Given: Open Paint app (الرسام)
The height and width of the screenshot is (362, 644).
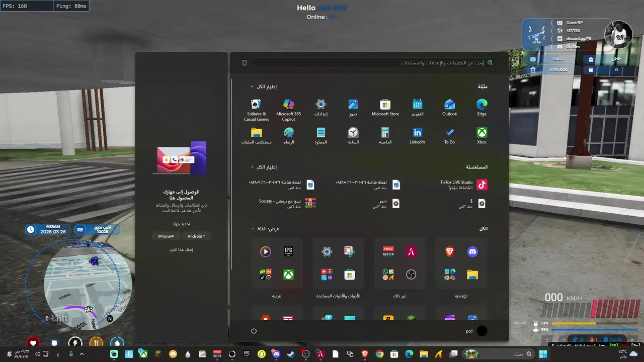Looking at the screenshot, I should [x=288, y=135].
